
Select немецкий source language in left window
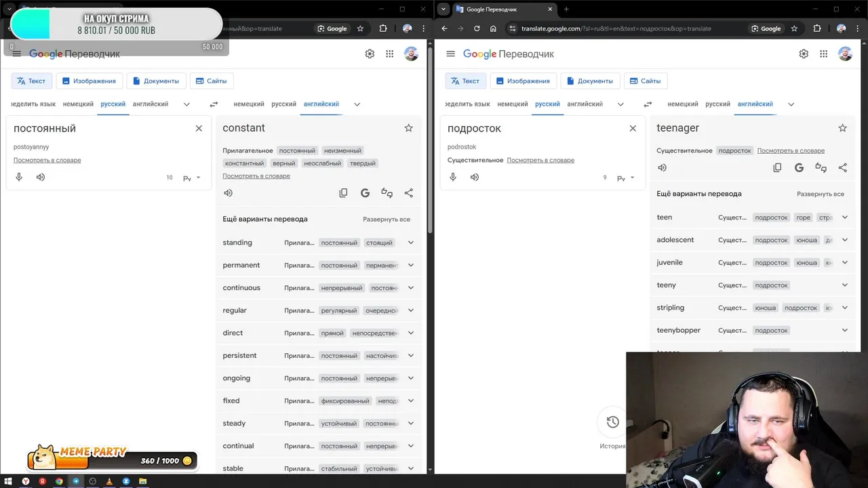[x=78, y=104]
